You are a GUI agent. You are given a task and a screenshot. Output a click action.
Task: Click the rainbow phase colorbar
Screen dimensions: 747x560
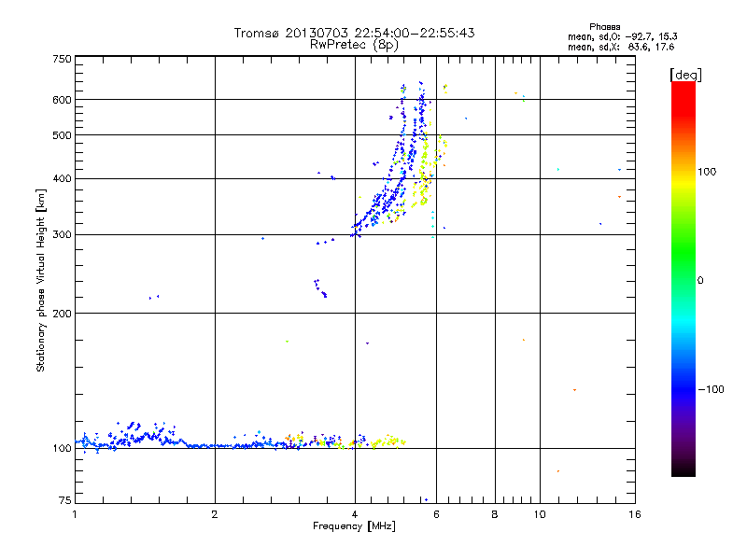(x=684, y=278)
